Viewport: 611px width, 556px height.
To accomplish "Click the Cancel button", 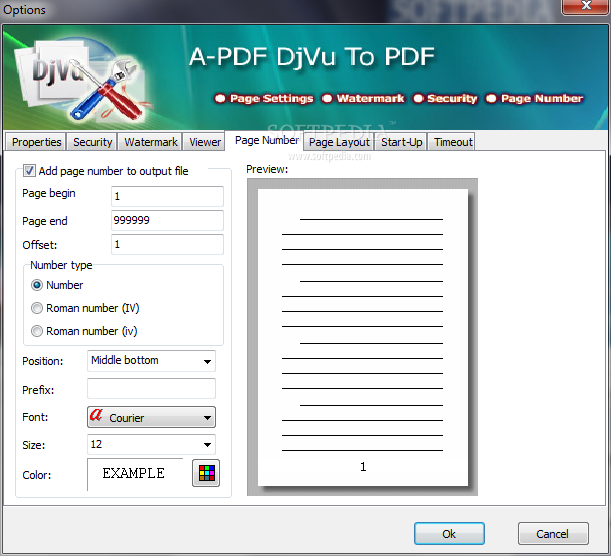I will coord(553,533).
